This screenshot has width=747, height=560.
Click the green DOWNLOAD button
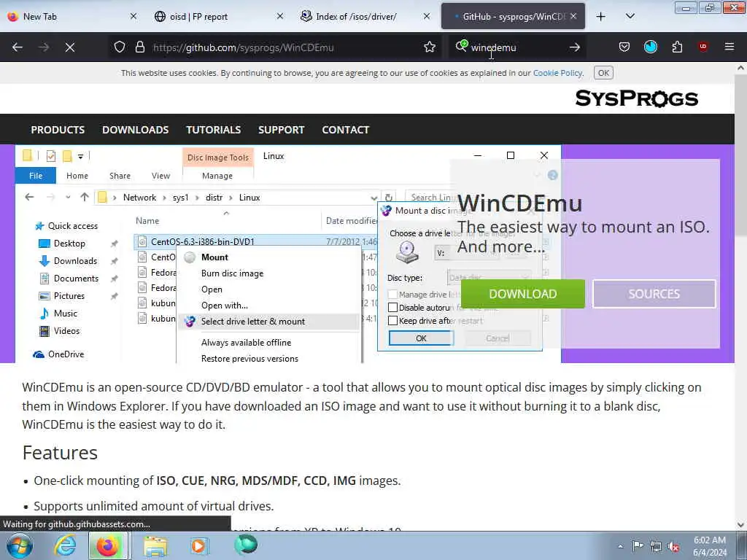click(x=522, y=294)
